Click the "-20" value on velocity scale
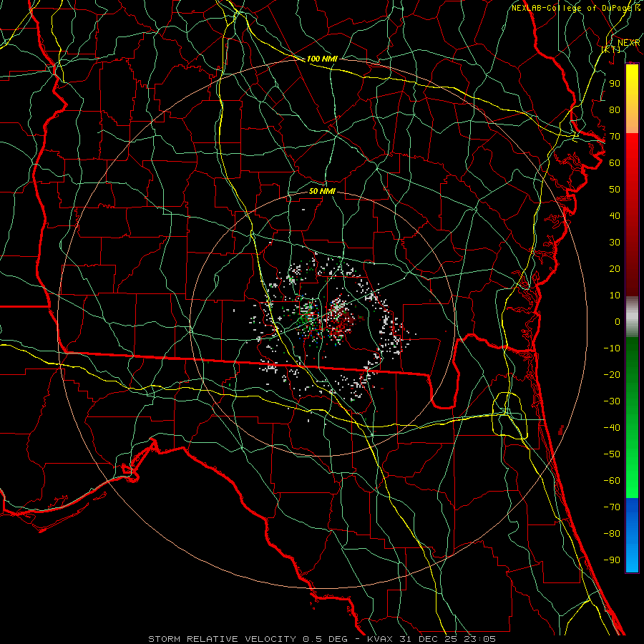This screenshot has height=644, width=644. pos(612,375)
